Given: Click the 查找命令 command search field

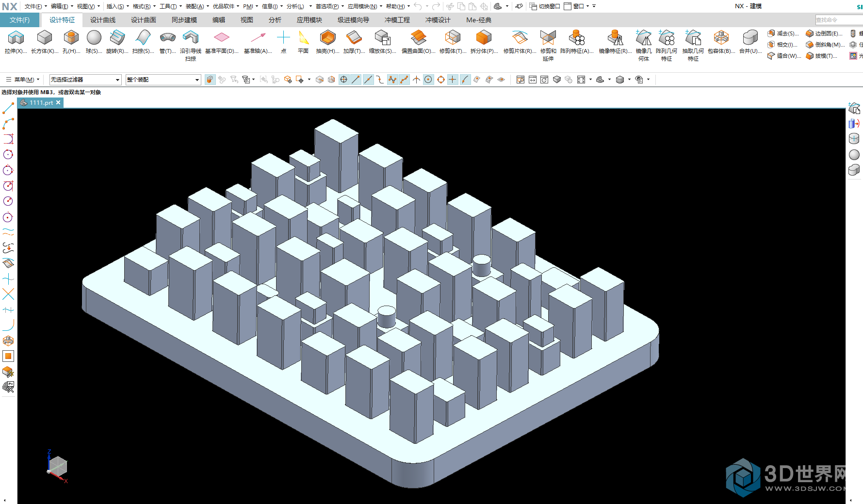Looking at the screenshot, I should 839,20.
